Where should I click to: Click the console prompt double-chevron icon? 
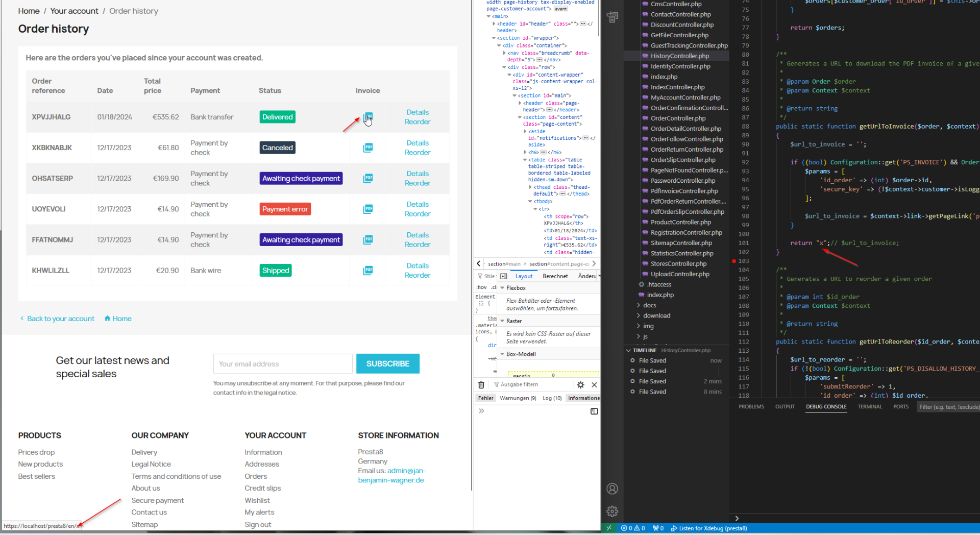point(481,411)
